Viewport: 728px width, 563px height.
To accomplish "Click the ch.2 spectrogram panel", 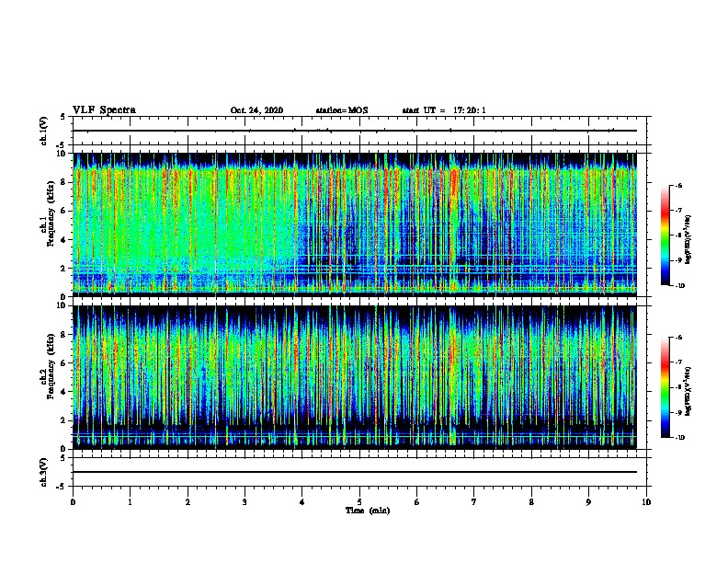I will [355, 377].
